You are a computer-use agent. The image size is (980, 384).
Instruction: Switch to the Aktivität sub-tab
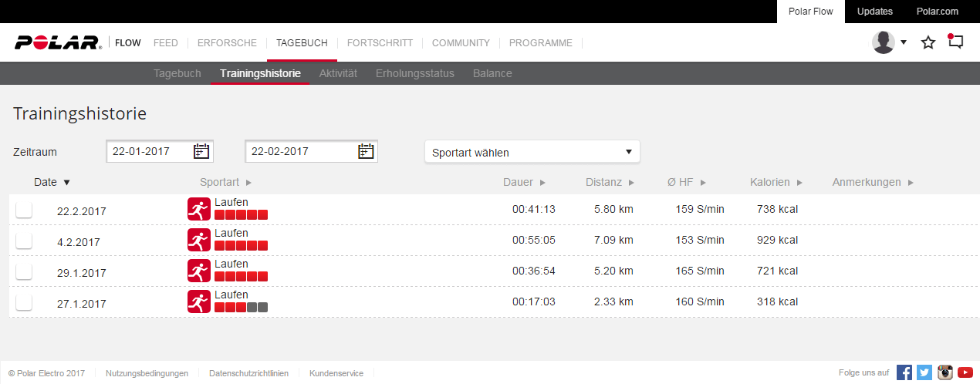(x=338, y=73)
